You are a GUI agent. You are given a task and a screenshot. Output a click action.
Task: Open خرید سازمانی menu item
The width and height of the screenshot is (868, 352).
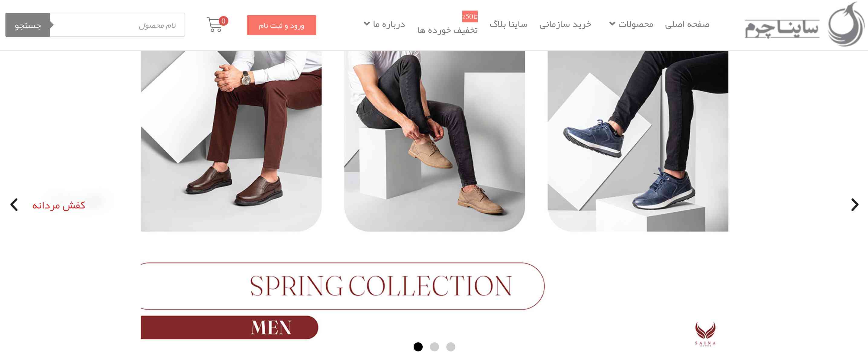[x=565, y=24]
